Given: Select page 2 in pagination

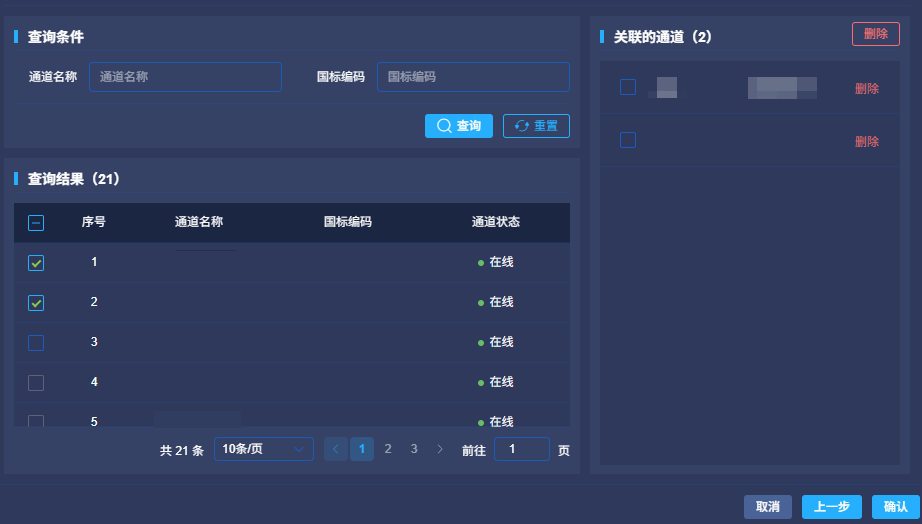Looking at the screenshot, I should [x=388, y=449].
